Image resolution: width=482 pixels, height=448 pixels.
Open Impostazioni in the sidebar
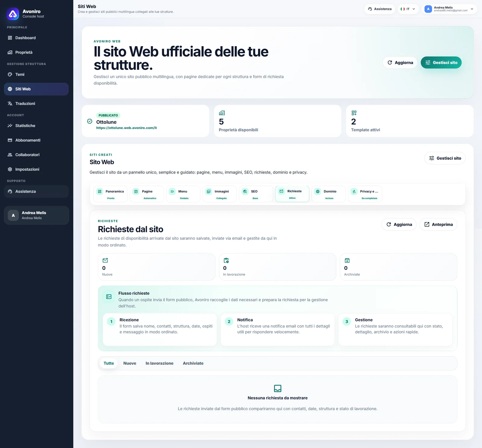click(36, 169)
